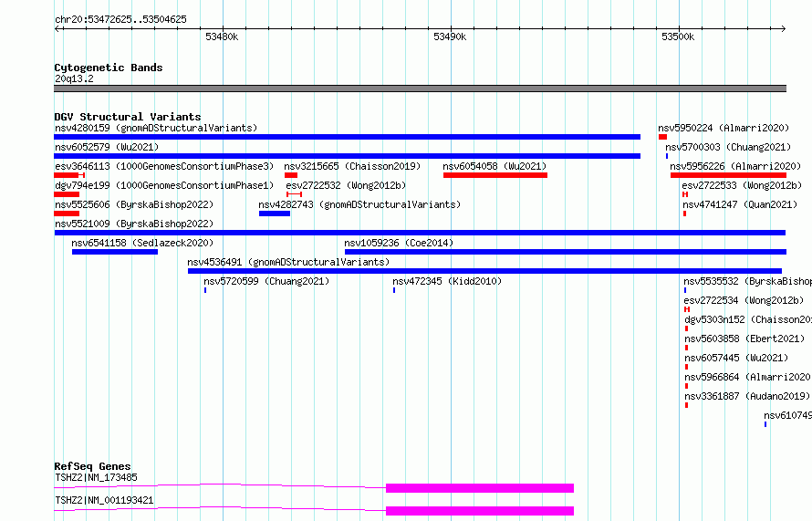Click nsv5700303 (Chuang2021) label
This screenshot has height=521, width=812.
coord(728,147)
